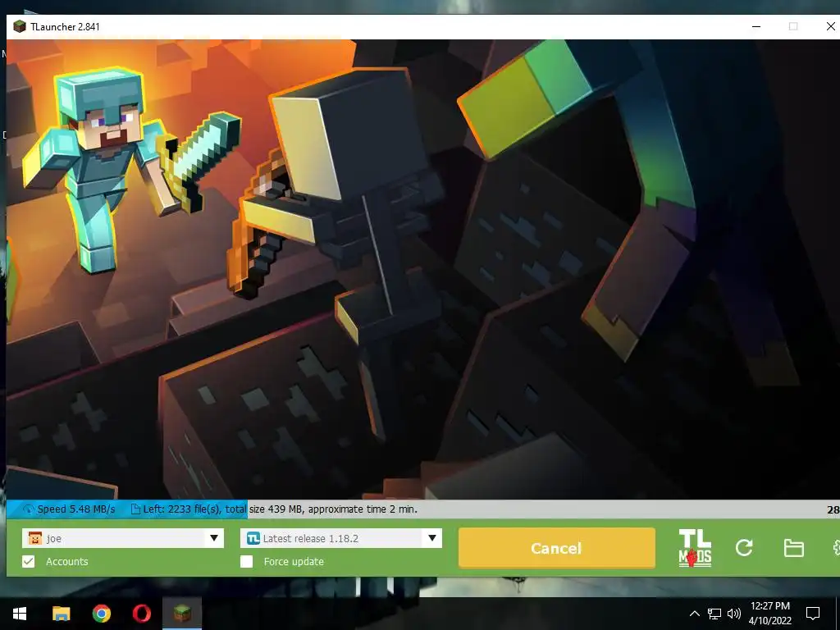Open the notification center icon
This screenshot has height=630, width=840.
pos(813,614)
